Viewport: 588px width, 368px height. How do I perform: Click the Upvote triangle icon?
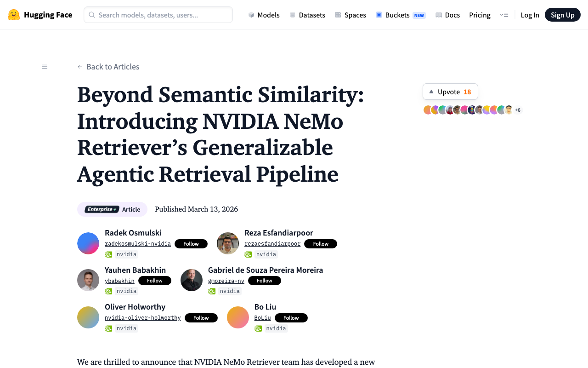431,92
